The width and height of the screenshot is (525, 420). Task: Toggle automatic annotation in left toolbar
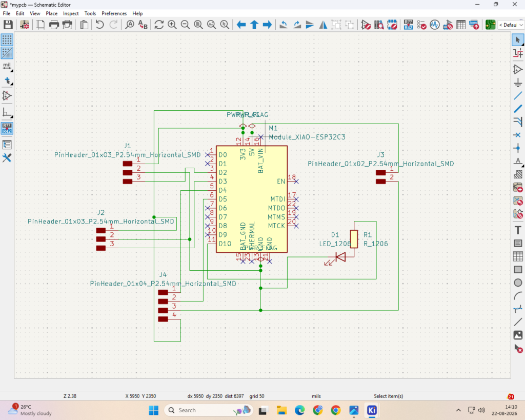(x=7, y=128)
